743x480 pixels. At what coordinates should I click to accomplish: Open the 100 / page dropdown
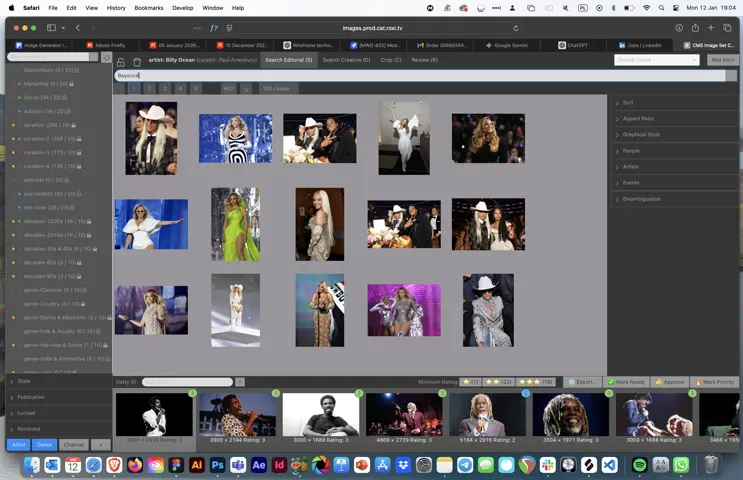(x=276, y=88)
